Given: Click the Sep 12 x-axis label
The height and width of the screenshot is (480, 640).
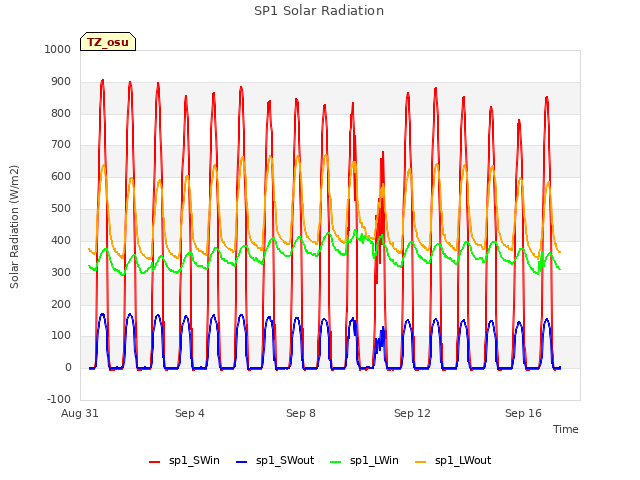Looking at the screenshot, I should coord(412,413).
